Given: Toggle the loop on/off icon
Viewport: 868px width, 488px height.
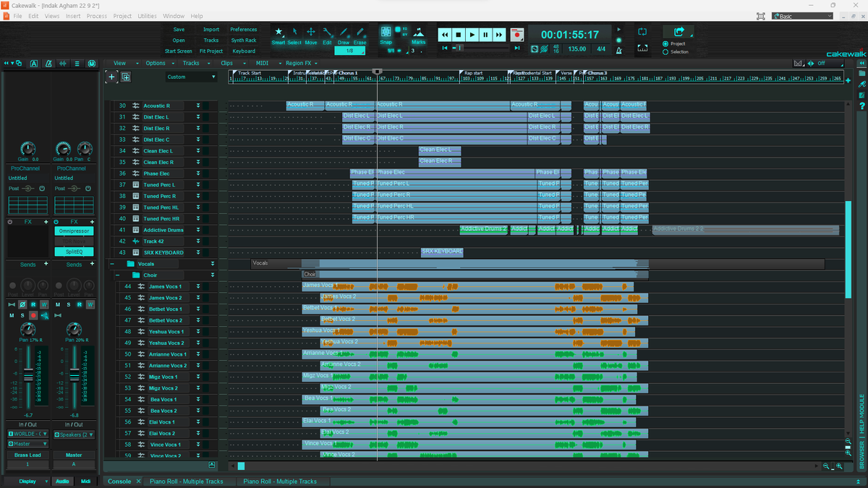Looking at the screenshot, I should 642,32.
